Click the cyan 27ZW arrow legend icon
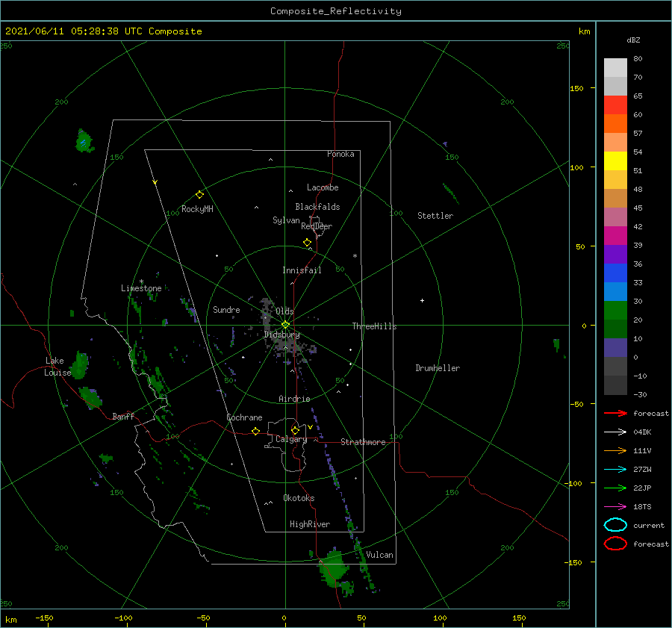672x628 pixels. pos(615,470)
